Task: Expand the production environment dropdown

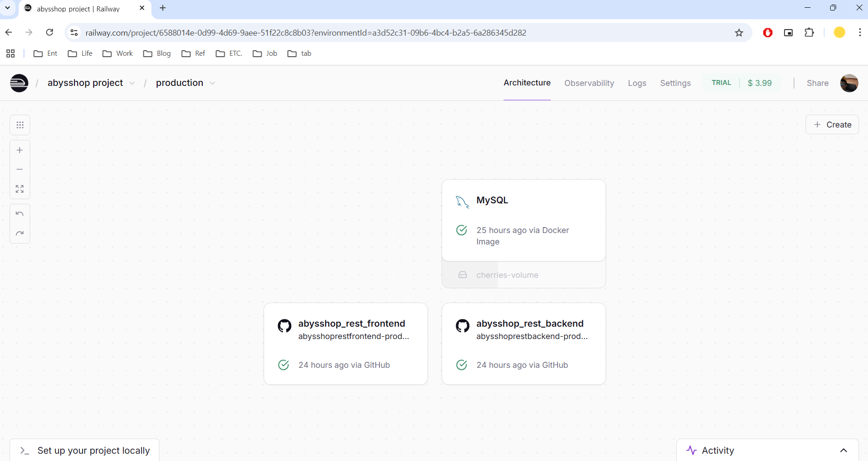Action: click(x=212, y=83)
